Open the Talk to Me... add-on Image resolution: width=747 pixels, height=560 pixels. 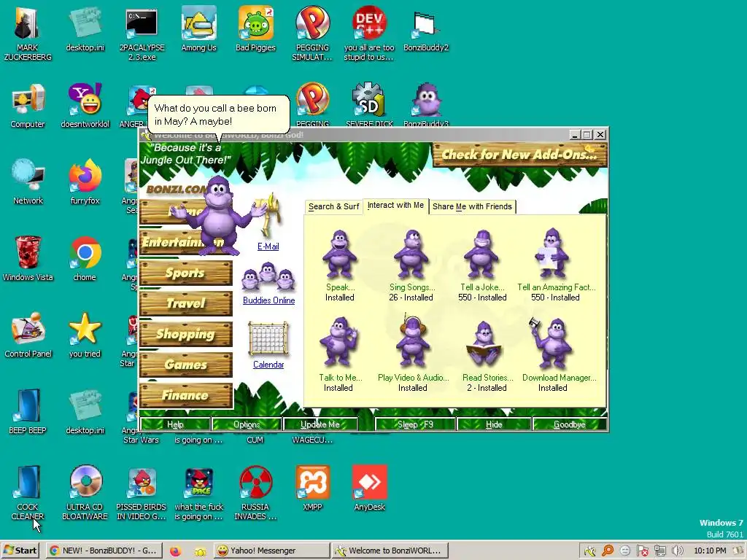(x=338, y=343)
